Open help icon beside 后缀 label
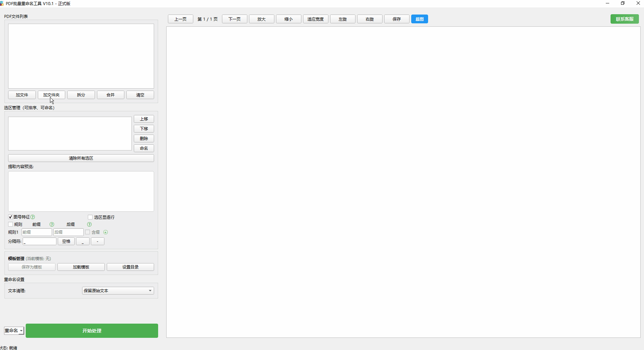 (x=89, y=225)
